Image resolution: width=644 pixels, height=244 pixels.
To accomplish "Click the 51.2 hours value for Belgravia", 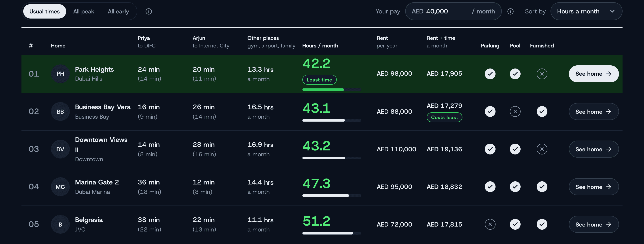I will click(316, 221).
